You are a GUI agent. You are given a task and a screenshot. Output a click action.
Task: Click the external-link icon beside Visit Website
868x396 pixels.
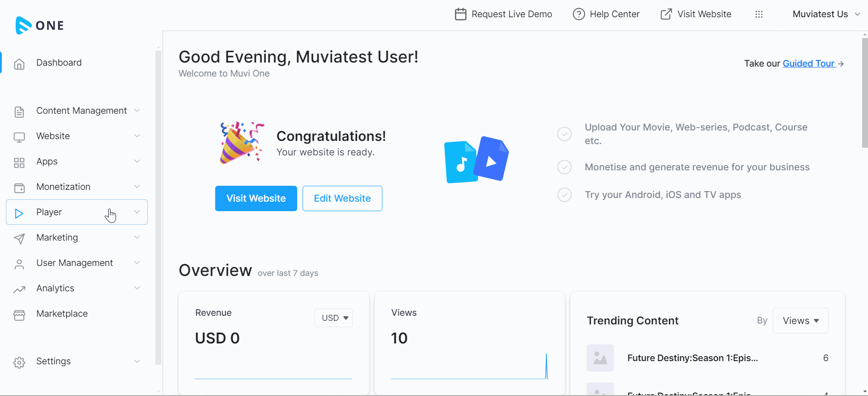coord(666,14)
